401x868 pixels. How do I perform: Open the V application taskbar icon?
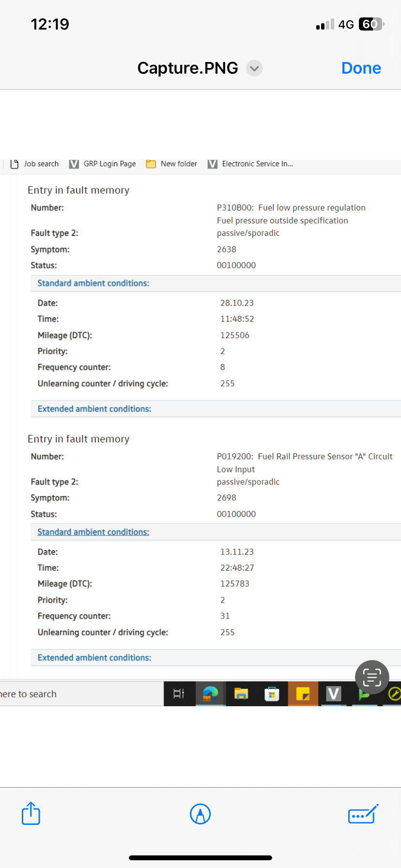(x=333, y=694)
